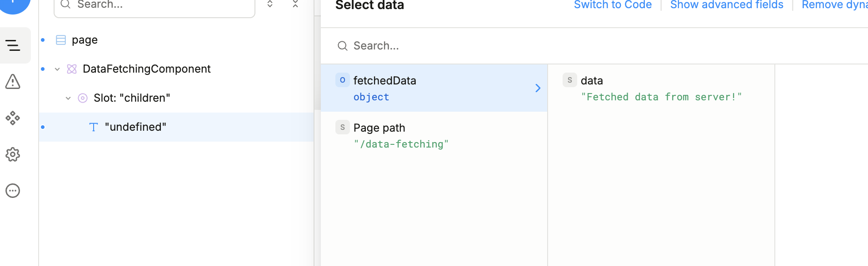Viewport: 868px width, 266px height.
Task: Click the expand all arrows icon
Action: tap(270, 4)
